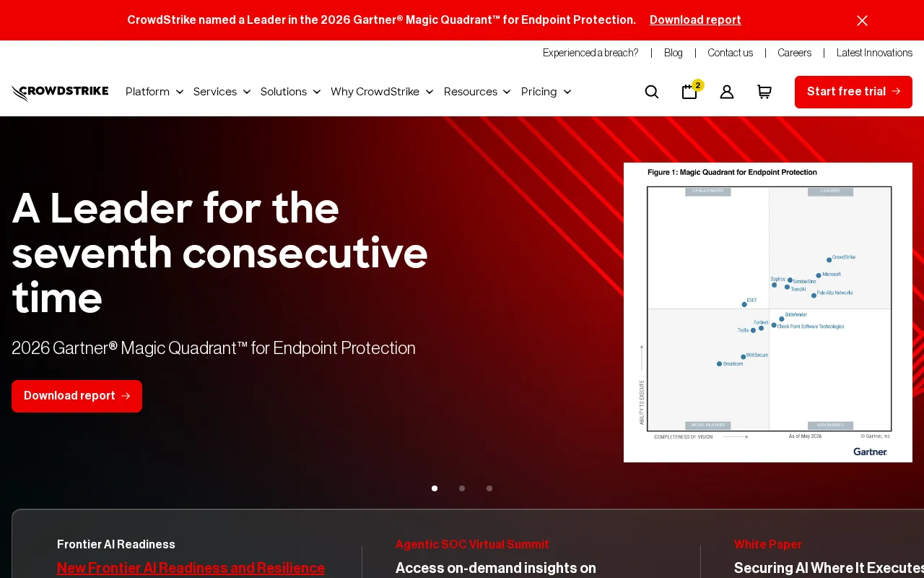Click the White Paper label
Viewport: 924px width, 578px height.
click(x=768, y=544)
